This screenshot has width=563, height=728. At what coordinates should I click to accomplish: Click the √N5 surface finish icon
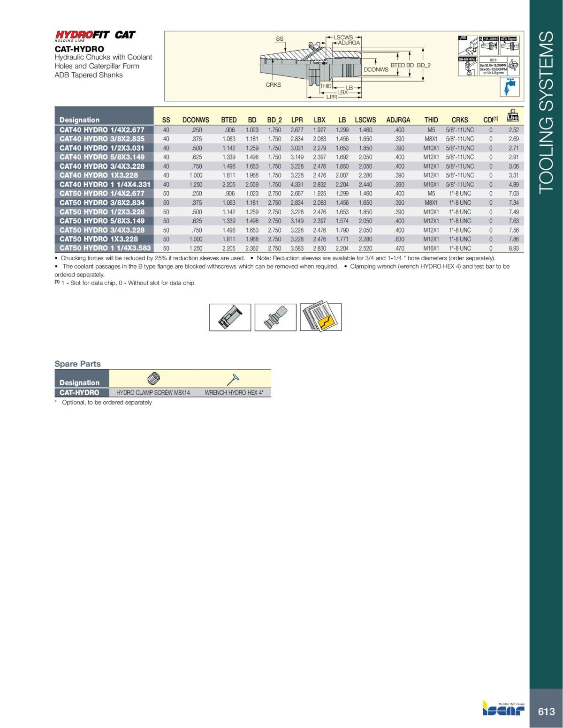[x=468, y=45]
